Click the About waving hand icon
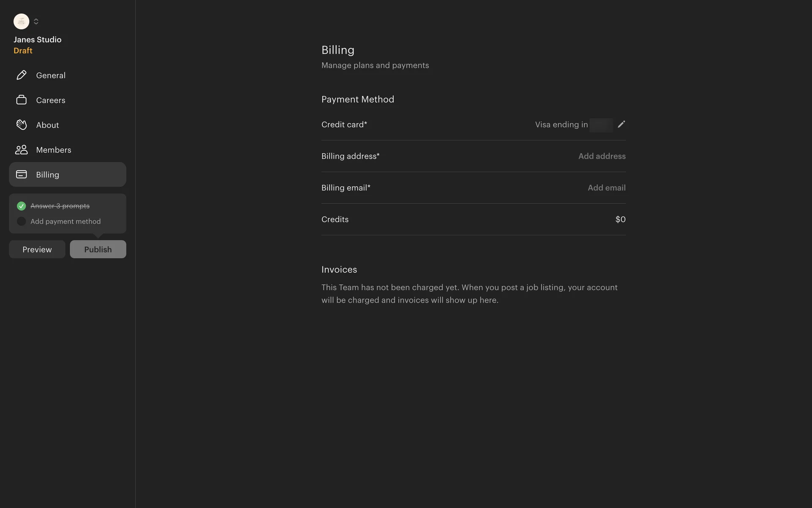Screen dimensions: 812x508 21,125
